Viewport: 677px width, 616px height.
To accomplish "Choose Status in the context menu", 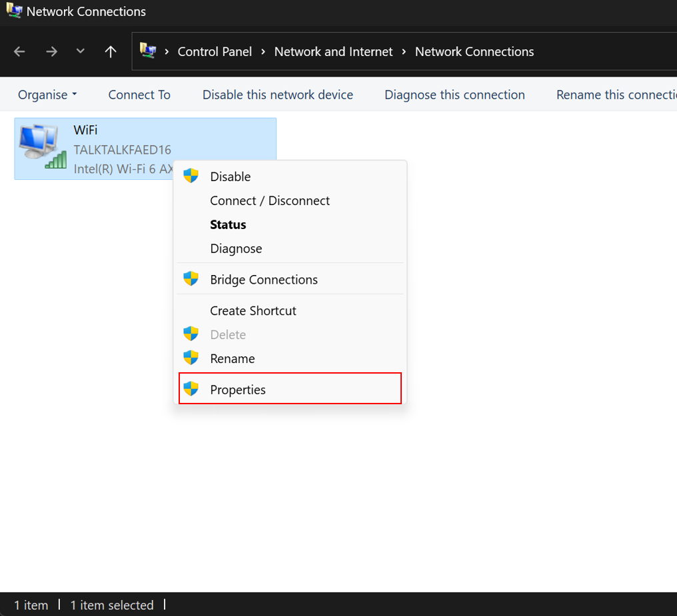I will 228,224.
